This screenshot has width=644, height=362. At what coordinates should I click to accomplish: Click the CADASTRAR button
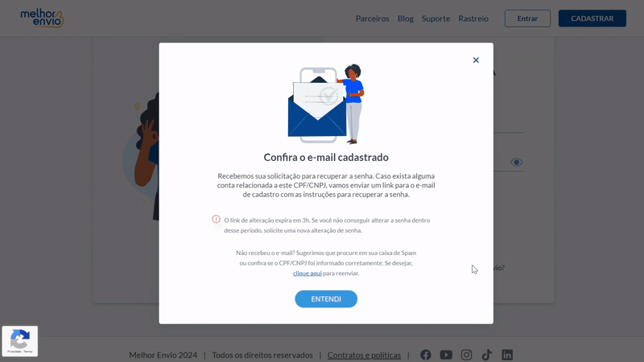[x=592, y=19]
